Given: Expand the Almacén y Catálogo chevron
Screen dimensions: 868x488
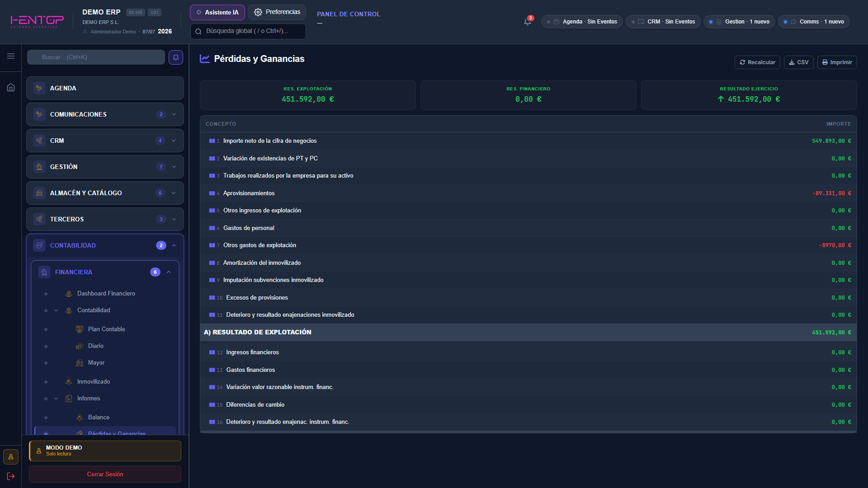Looking at the screenshot, I should (174, 193).
